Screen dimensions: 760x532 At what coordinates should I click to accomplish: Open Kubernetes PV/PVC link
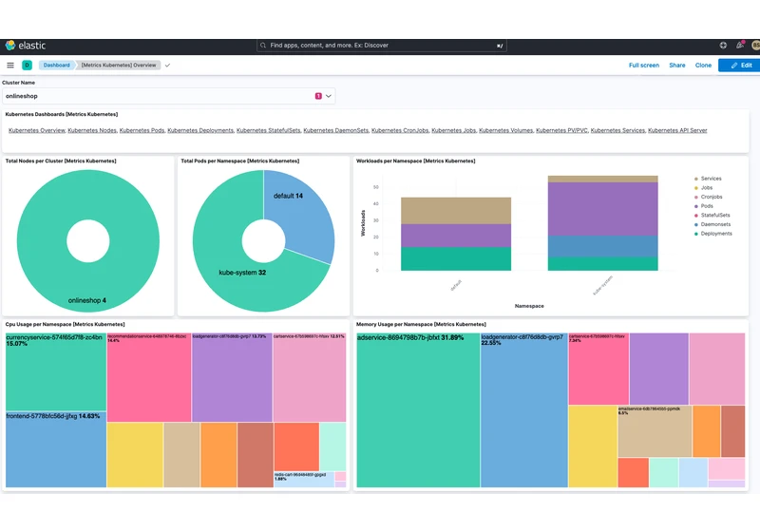tap(561, 130)
